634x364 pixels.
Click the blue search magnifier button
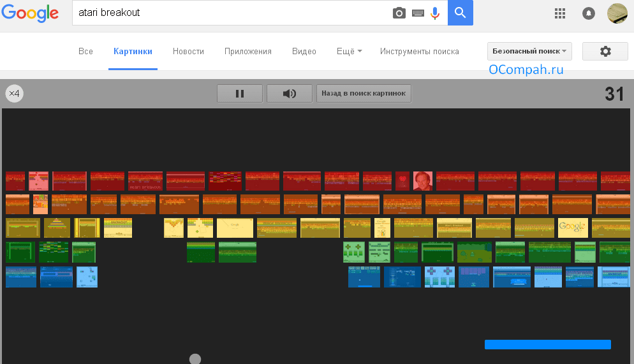[x=460, y=13]
